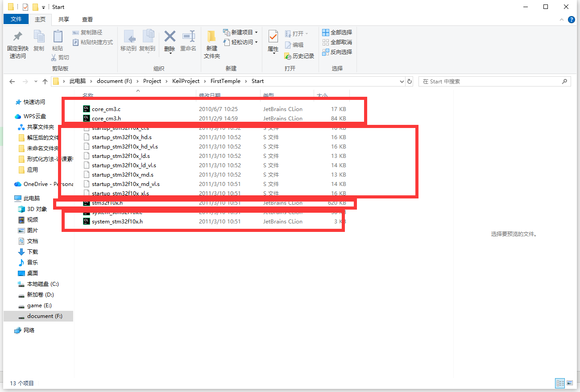Open 下载 in the navigation pane
Viewport: 580px width, 392px height.
tap(33, 252)
